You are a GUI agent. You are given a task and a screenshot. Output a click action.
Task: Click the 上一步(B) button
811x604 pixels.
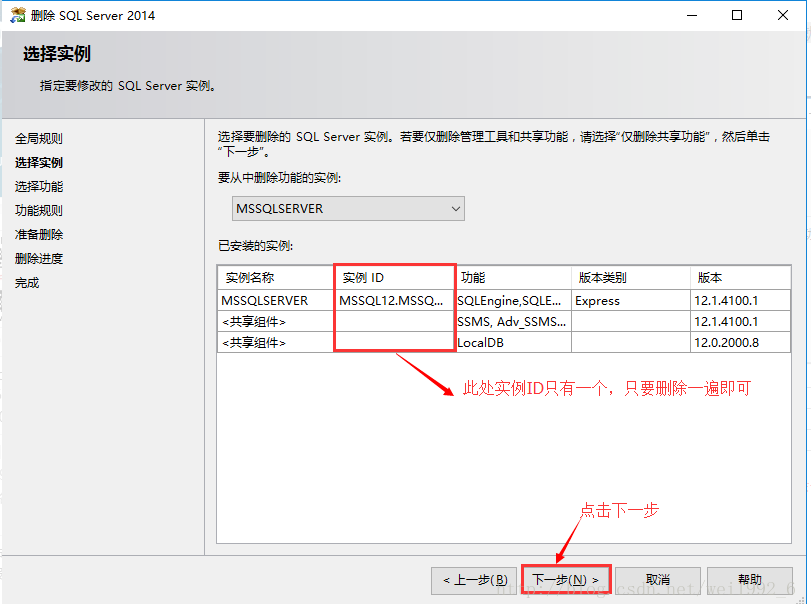[474, 579]
